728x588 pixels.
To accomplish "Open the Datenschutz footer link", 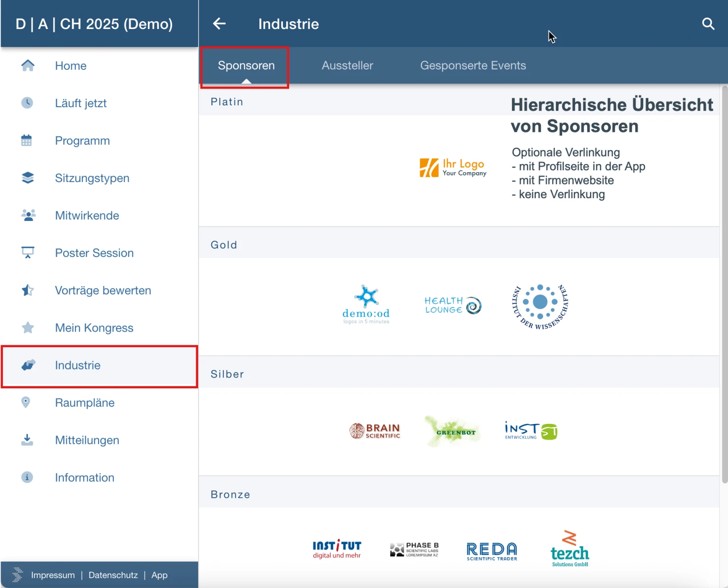I will click(x=113, y=575).
